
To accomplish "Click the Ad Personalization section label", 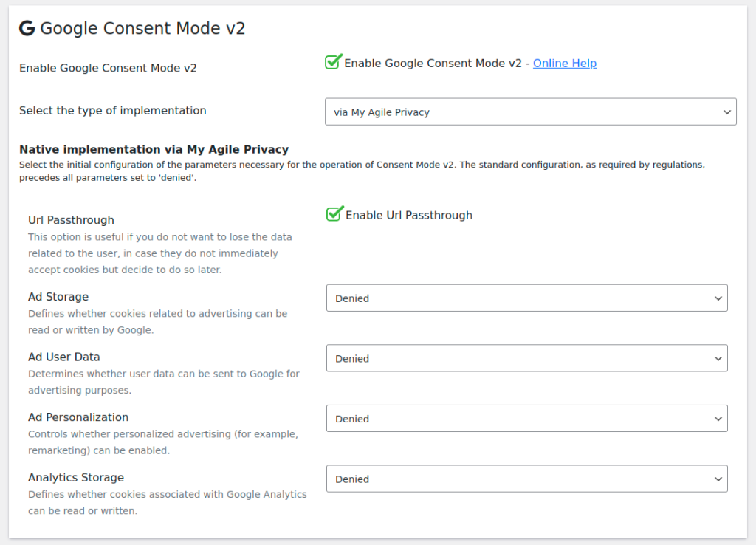I will coord(78,417).
